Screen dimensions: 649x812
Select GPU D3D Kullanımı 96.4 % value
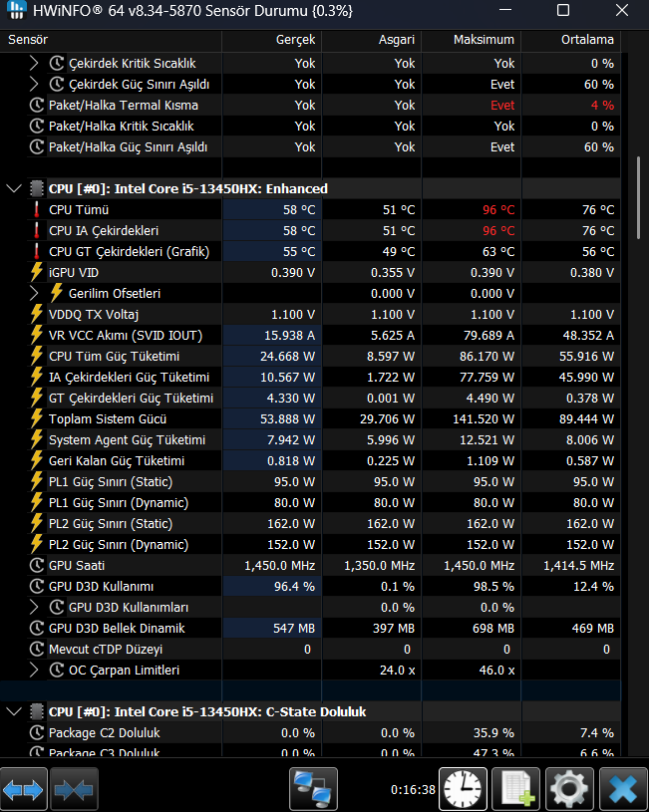294,586
